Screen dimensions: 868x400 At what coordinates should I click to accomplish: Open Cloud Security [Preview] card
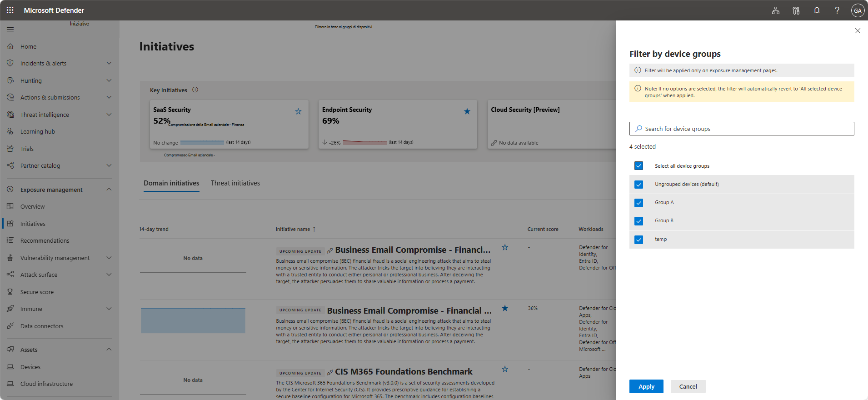click(x=552, y=125)
